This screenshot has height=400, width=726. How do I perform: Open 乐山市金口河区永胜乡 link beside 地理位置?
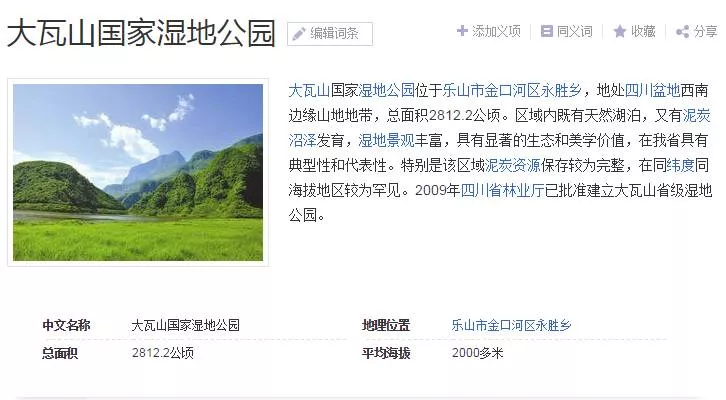(x=512, y=325)
